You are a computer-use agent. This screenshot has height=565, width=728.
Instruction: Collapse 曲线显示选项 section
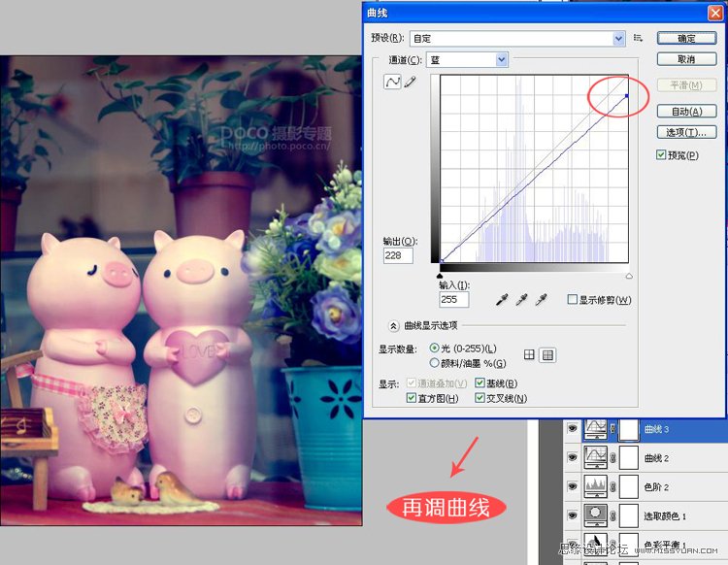pos(393,326)
